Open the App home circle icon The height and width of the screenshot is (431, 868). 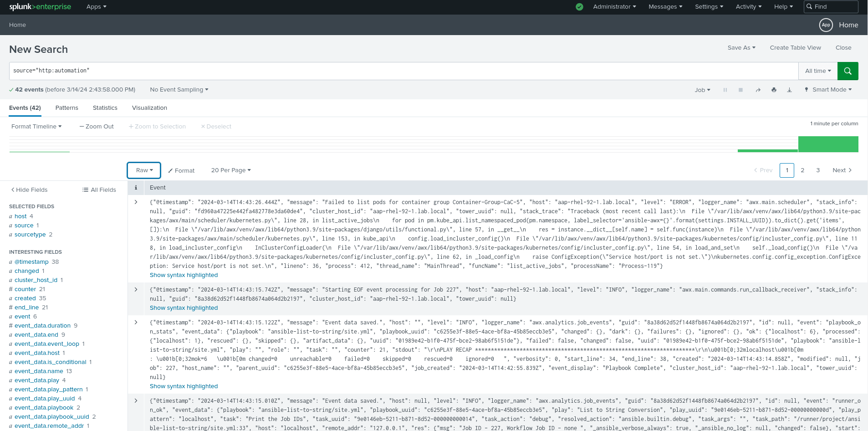tap(826, 25)
